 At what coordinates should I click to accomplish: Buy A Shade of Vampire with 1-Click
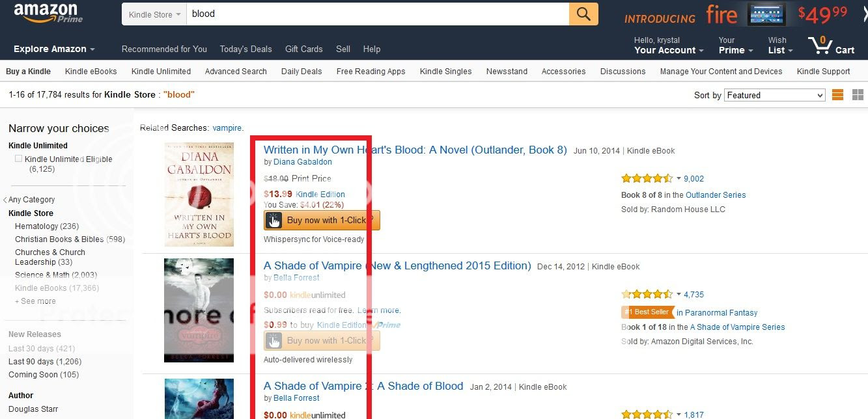click(322, 341)
